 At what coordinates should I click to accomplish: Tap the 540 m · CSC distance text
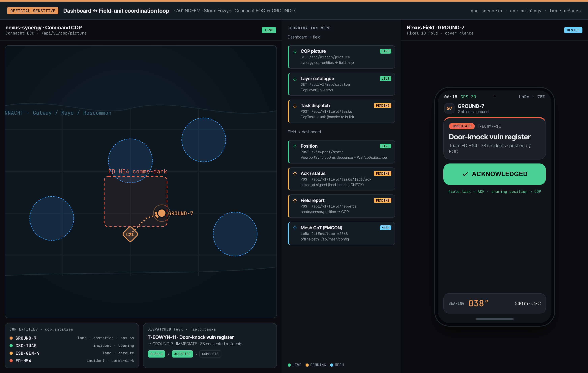[527, 304]
